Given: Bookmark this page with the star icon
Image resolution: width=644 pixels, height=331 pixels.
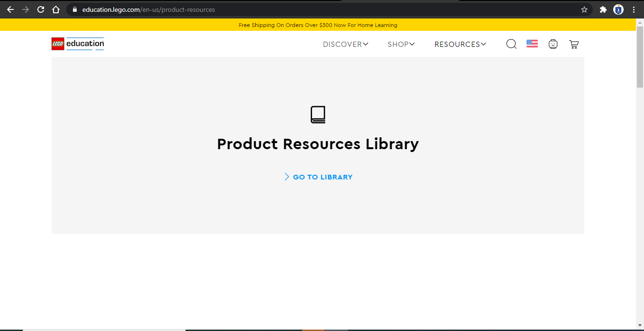Looking at the screenshot, I should [x=584, y=9].
